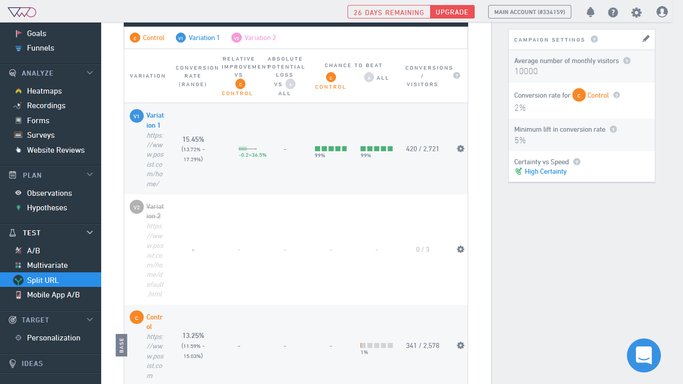The width and height of the screenshot is (683, 384).
Task: Collapse the TARGET sidebar section
Action: pyautogui.click(x=90, y=320)
